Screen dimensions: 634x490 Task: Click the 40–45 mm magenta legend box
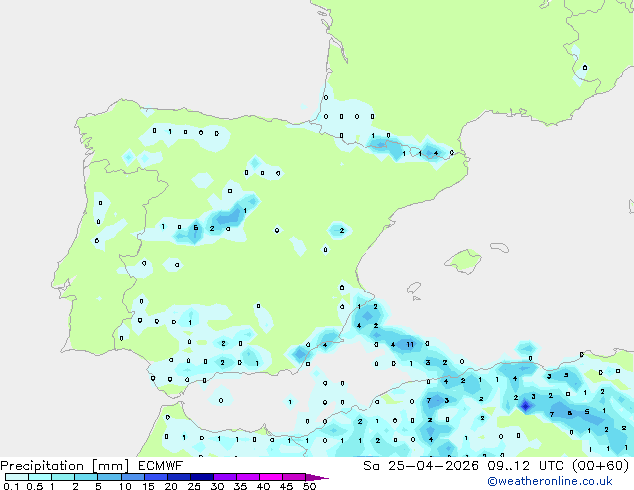(x=271, y=477)
